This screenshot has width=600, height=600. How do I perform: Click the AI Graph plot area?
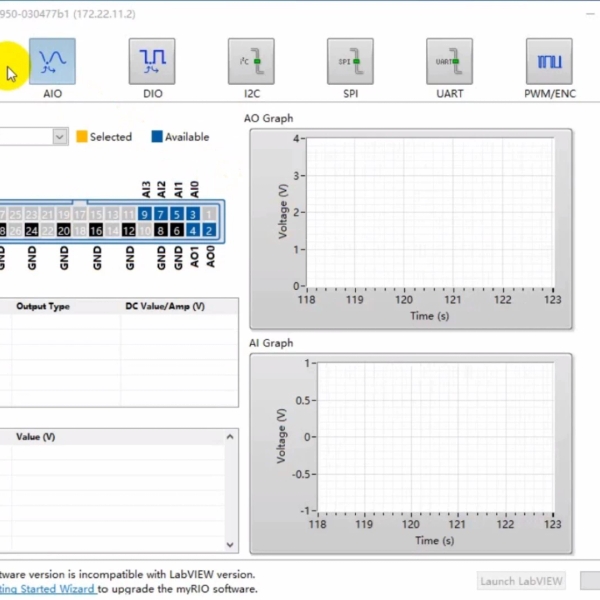435,437
